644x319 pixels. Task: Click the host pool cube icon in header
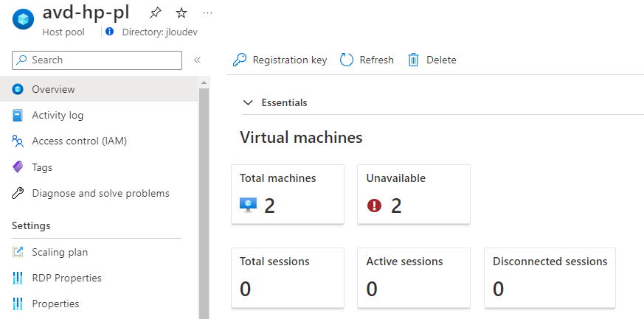[23, 19]
